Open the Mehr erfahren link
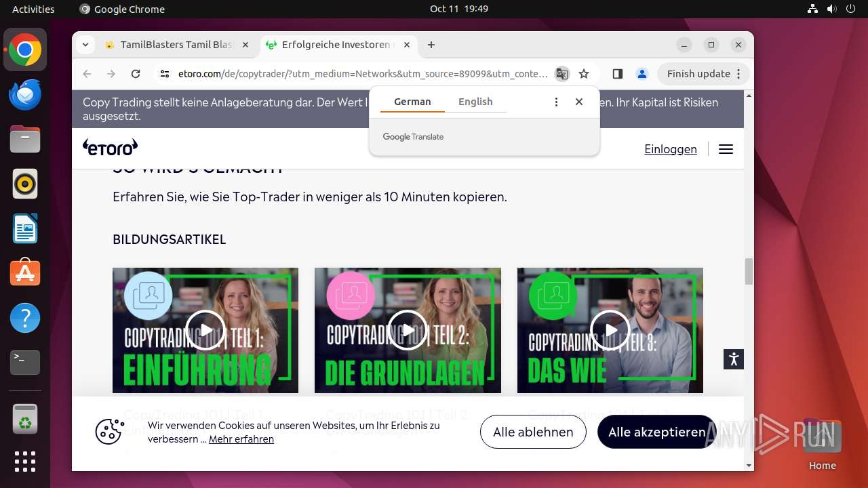The width and height of the screenshot is (868, 488). 241,439
